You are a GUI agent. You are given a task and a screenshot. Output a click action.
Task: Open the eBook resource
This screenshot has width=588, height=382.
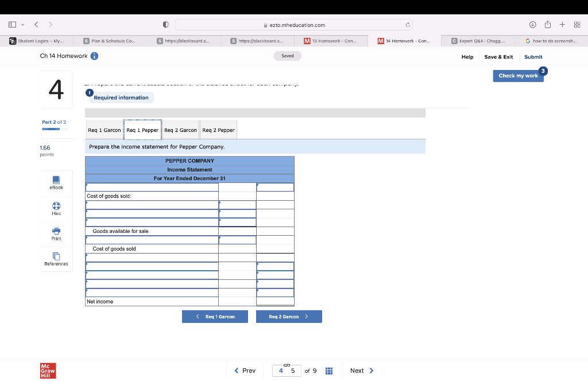click(x=56, y=183)
